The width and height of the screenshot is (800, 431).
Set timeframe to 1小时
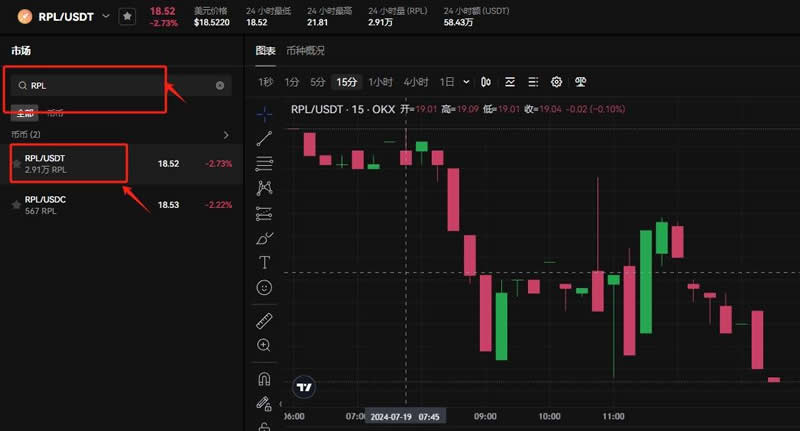381,82
